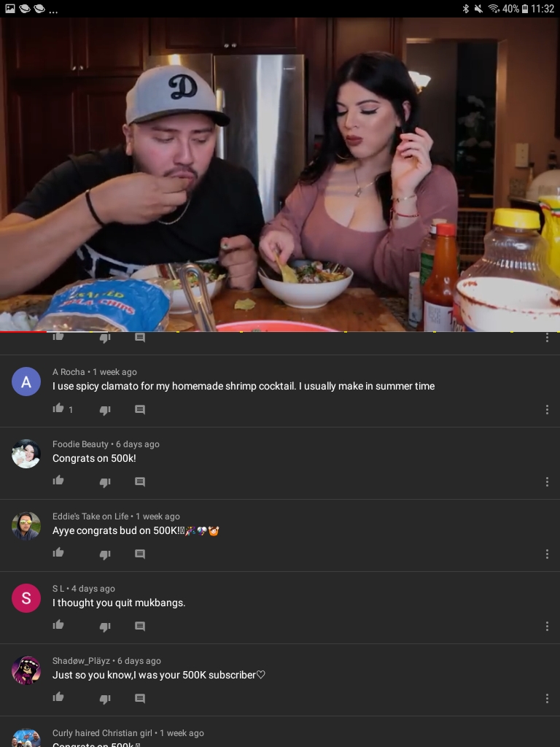The width and height of the screenshot is (560, 747).
Task: Like Foodie Beauty's Congrats on 500k comment
Action: (58, 480)
